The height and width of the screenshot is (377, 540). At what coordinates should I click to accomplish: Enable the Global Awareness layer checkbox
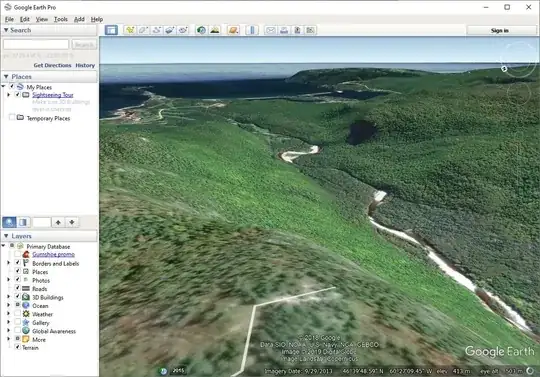coord(18,331)
